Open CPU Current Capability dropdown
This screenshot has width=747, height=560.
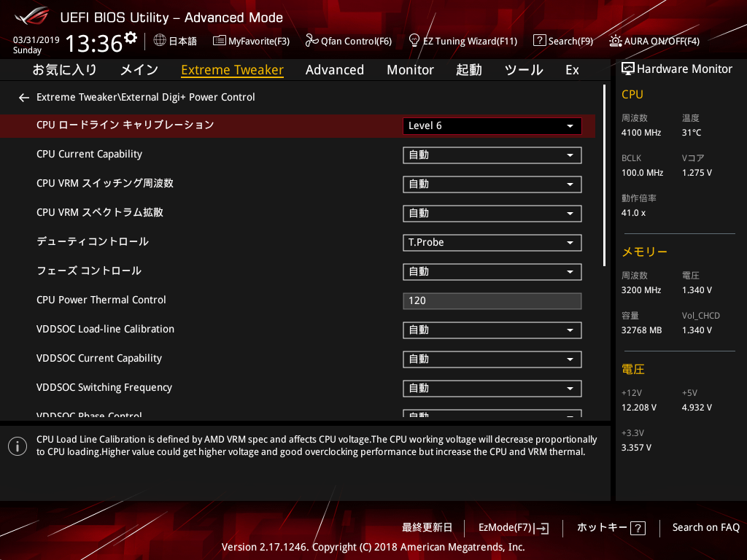pos(492,155)
